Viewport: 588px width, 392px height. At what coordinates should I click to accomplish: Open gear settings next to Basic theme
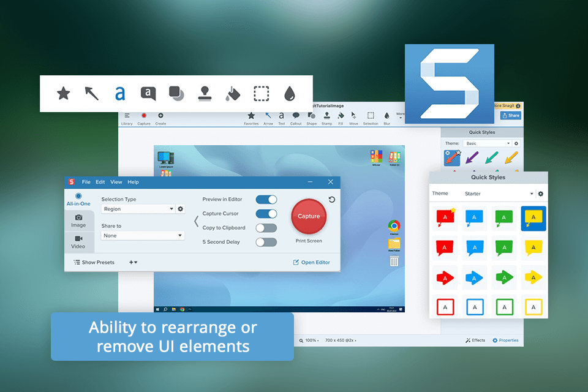pyautogui.click(x=516, y=143)
